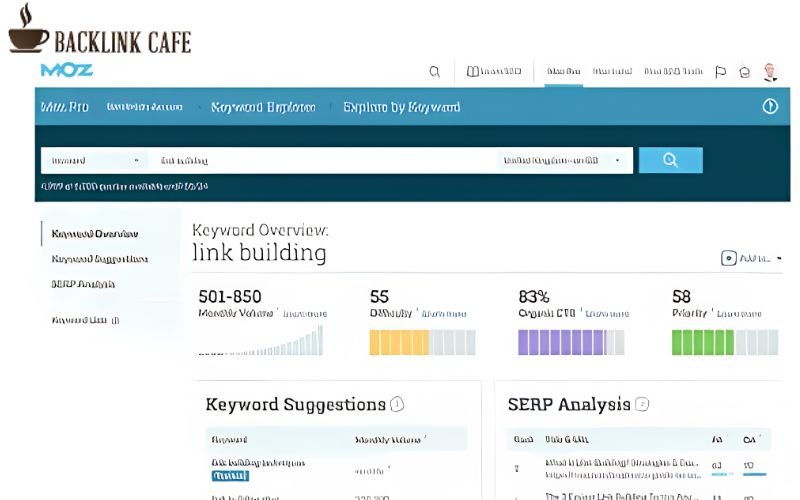Image resolution: width=800 pixels, height=500 pixels.
Task: Open the first SERP result title
Action: tap(621, 463)
